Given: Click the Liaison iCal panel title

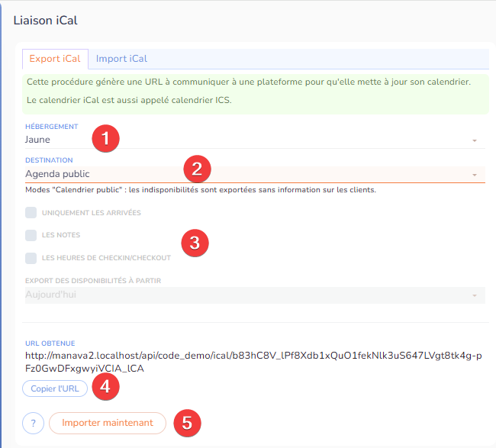Looking at the screenshot, I should [x=46, y=21].
